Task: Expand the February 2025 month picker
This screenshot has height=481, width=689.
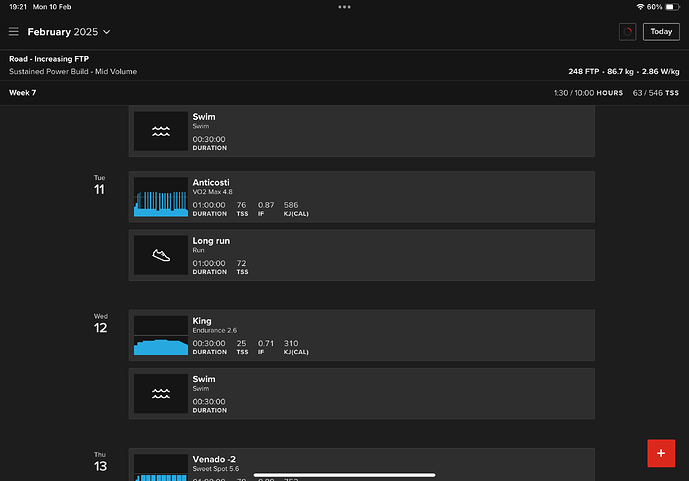Action: tap(69, 32)
